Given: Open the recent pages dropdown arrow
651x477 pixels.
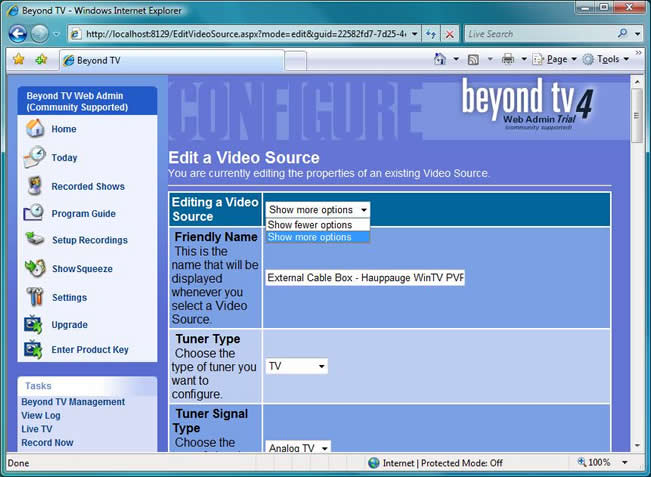Looking at the screenshot, I should tap(56, 34).
